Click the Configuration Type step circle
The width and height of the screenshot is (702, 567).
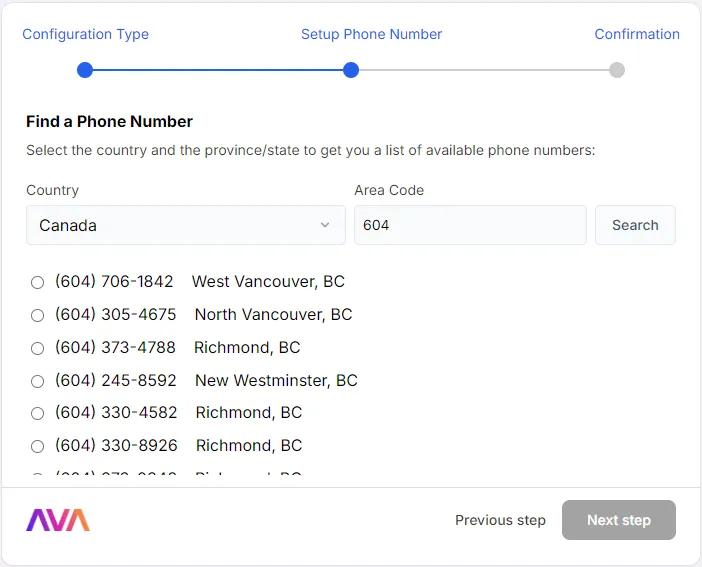coord(85,70)
